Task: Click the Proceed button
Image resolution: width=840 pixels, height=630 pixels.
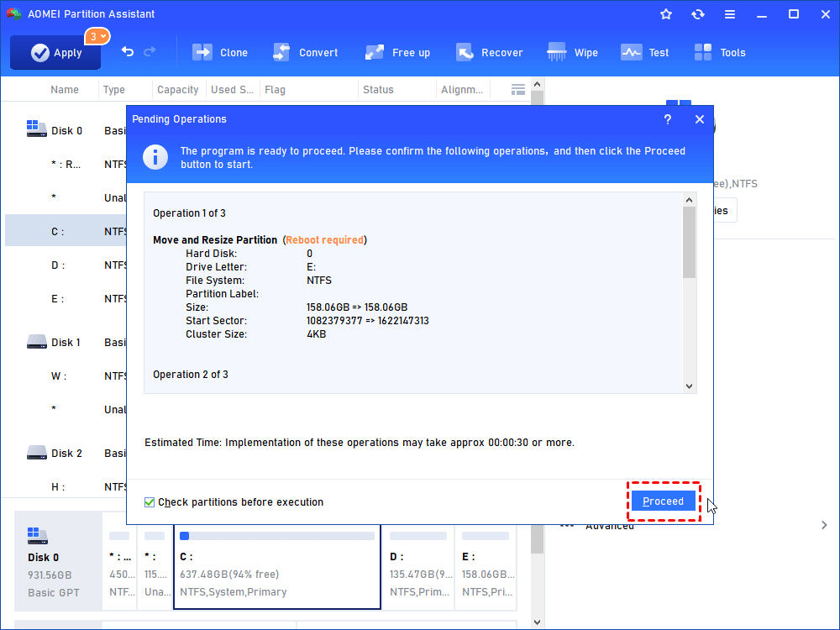Action: [664, 501]
